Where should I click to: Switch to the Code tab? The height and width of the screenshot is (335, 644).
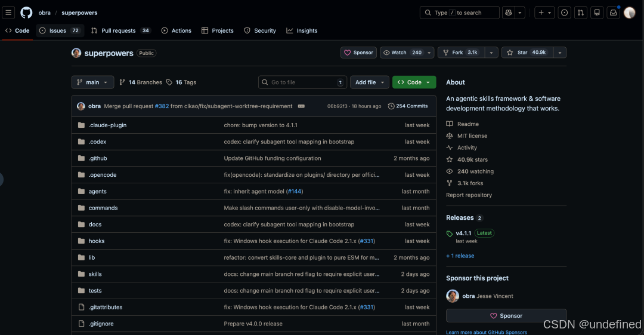click(17, 30)
